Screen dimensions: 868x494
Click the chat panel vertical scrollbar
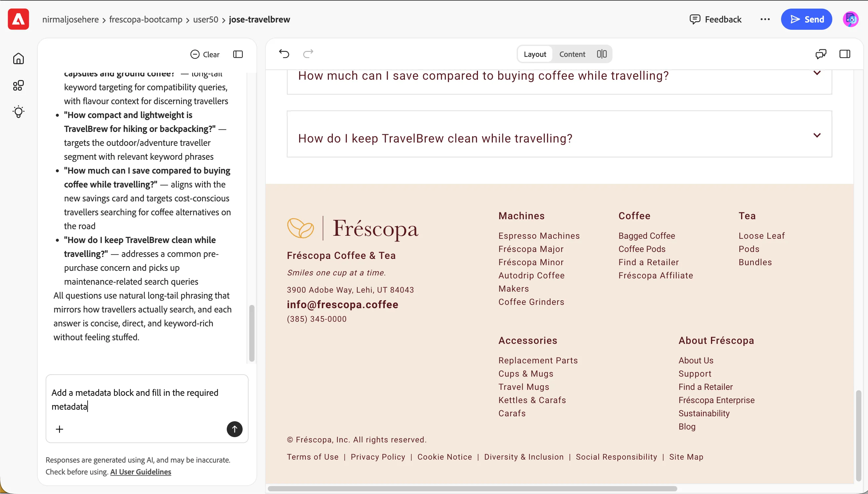pyautogui.click(x=252, y=333)
